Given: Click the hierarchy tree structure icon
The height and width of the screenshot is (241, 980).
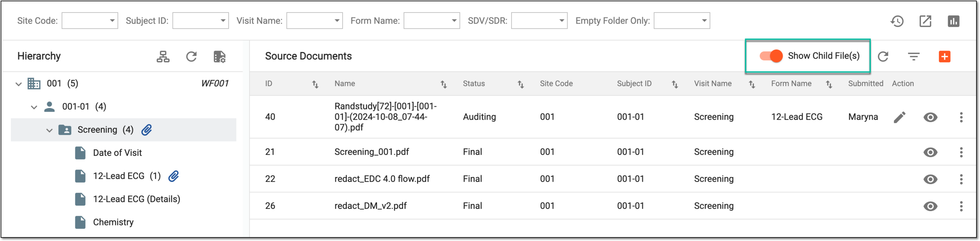Looking at the screenshot, I should click(x=163, y=57).
